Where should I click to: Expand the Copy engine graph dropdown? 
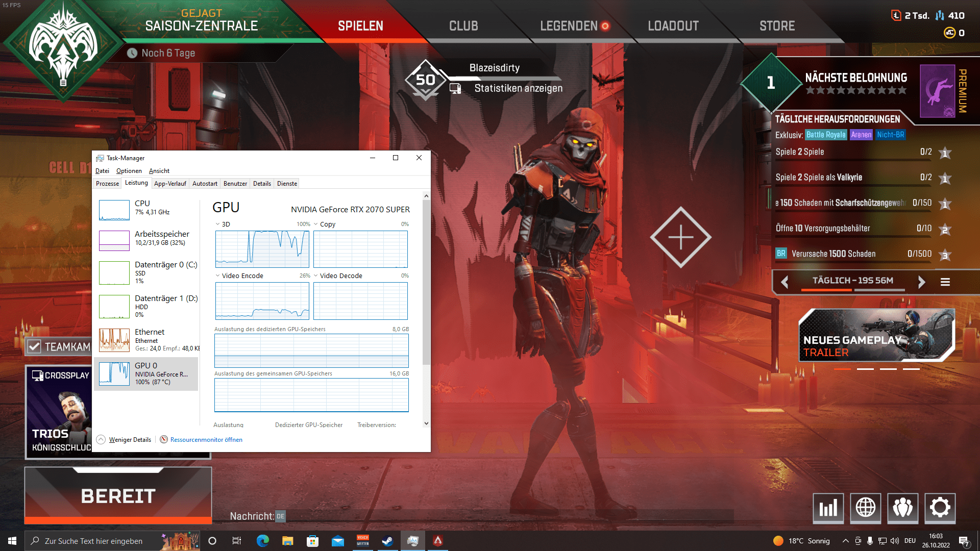315,224
